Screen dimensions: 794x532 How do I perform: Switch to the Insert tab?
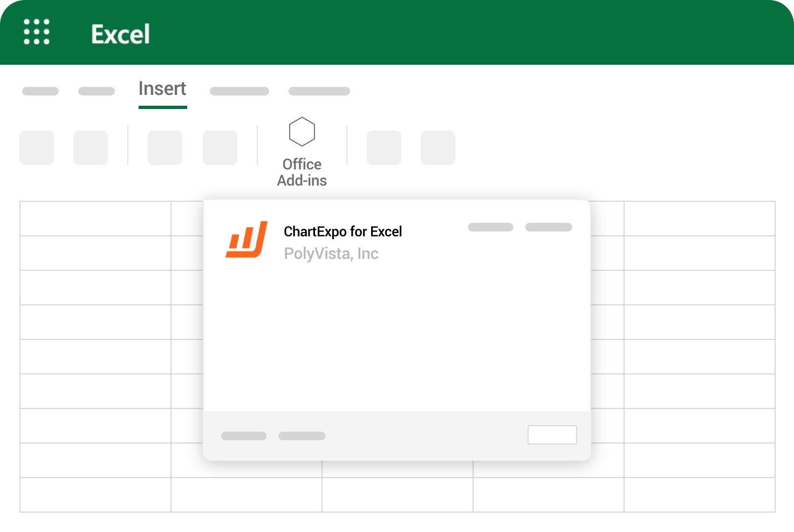coord(162,88)
